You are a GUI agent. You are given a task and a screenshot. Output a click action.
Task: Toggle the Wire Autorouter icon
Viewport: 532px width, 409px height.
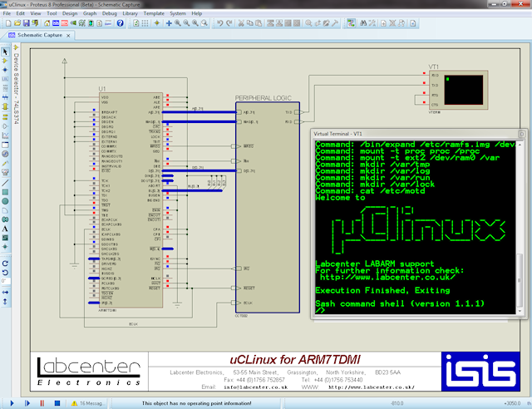[351, 23]
